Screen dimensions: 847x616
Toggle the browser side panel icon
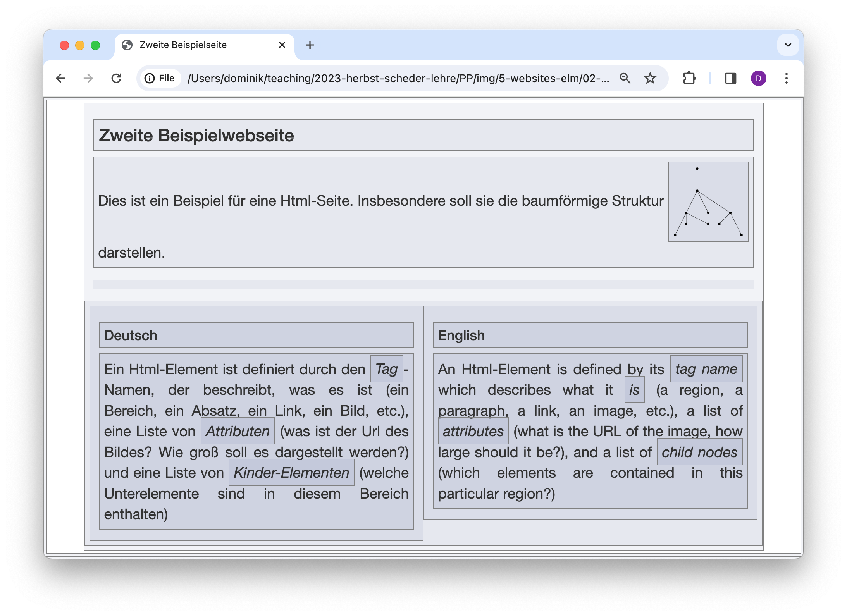pos(731,78)
